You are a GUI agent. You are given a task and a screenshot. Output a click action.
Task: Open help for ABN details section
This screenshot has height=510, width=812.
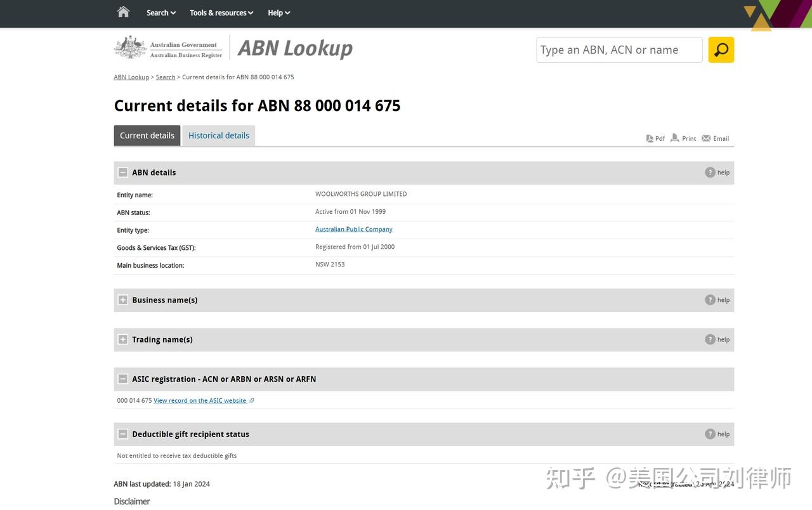pyautogui.click(x=717, y=173)
